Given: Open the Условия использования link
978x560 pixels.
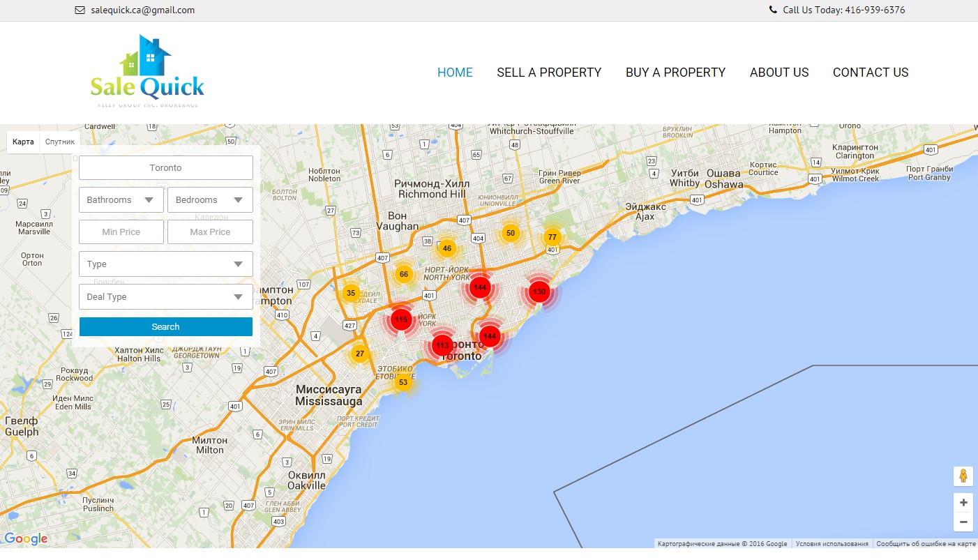Looking at the screenshot, I should [x=832, y=544].
